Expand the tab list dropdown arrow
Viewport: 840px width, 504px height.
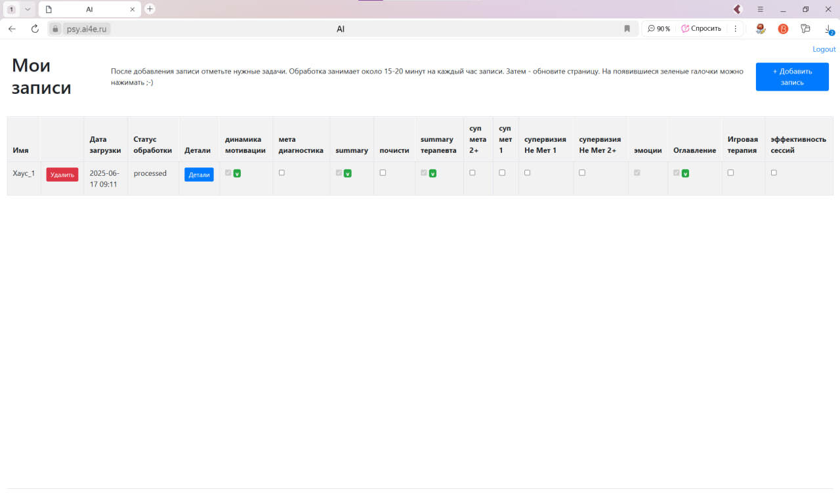click(x=28, y=9)
